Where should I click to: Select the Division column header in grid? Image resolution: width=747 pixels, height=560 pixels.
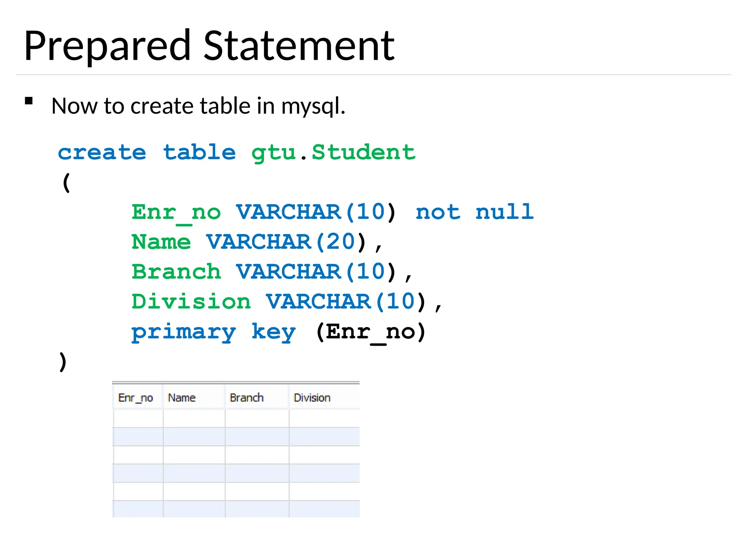point(312,398)
